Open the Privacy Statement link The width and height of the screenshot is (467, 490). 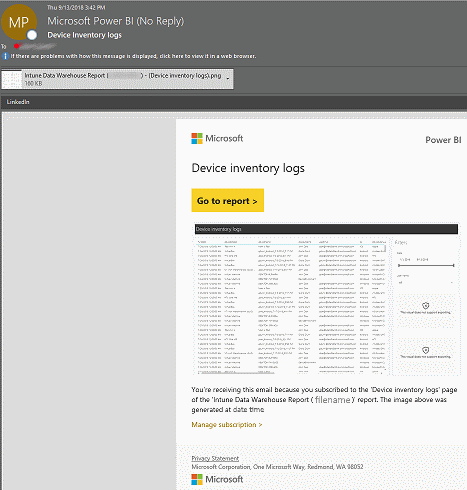[215, 458]
